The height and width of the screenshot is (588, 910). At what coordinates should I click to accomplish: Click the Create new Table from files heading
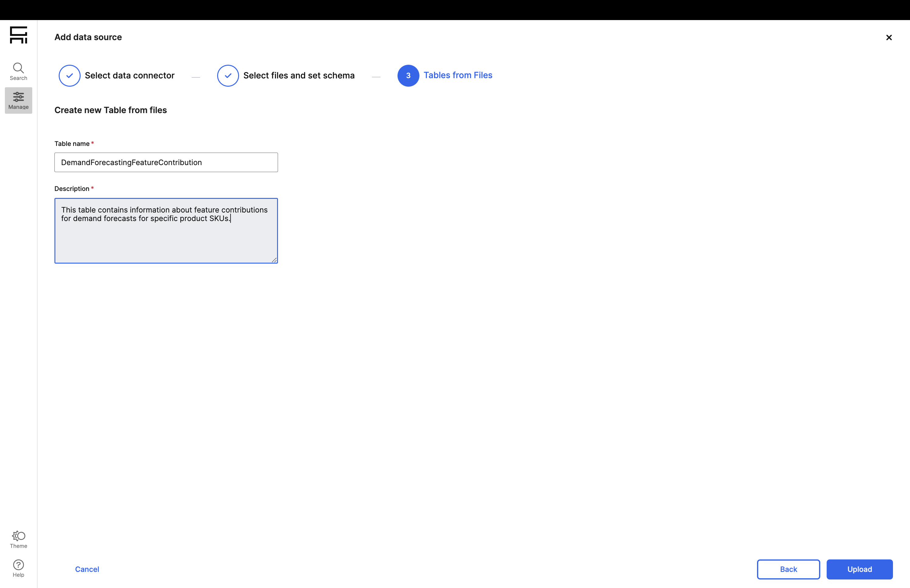coord(110,110)
